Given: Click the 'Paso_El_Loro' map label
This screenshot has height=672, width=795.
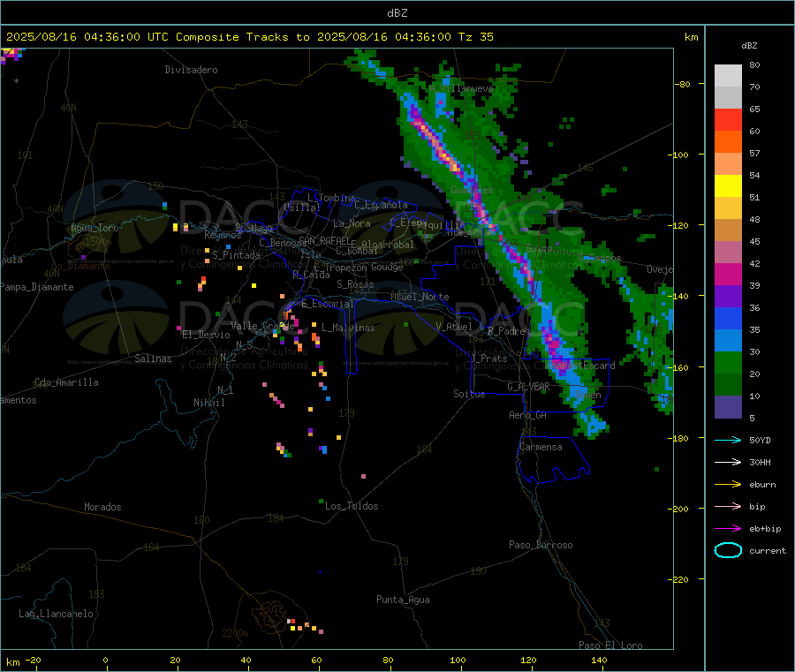Looking at the screenshot, I should pos(610,646).
